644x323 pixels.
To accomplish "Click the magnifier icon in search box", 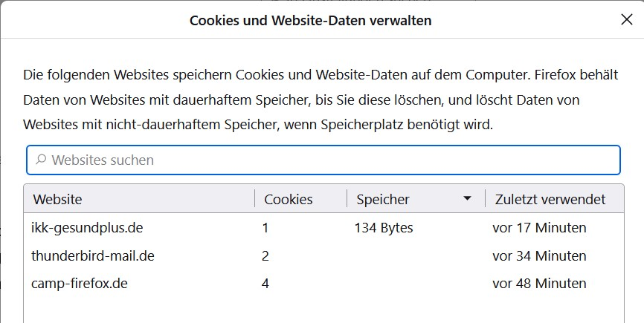I will pyautogui.click(x=41, y=160).
